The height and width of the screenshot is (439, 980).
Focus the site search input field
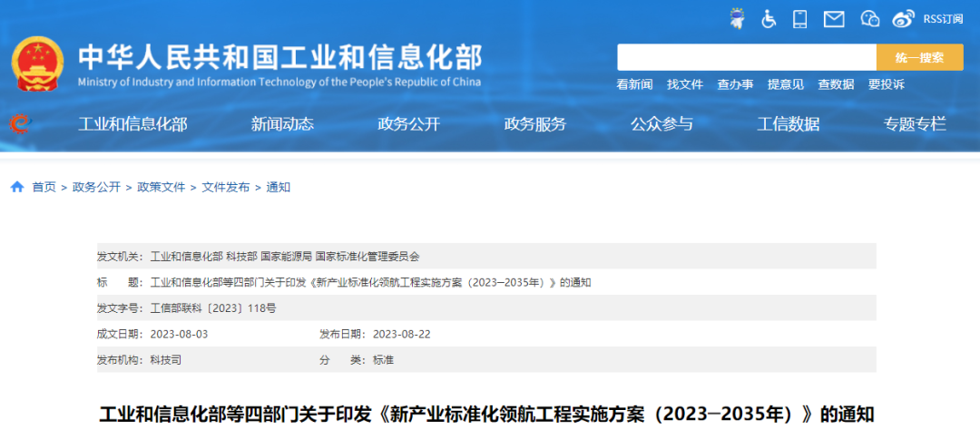[x=746, y=57]
